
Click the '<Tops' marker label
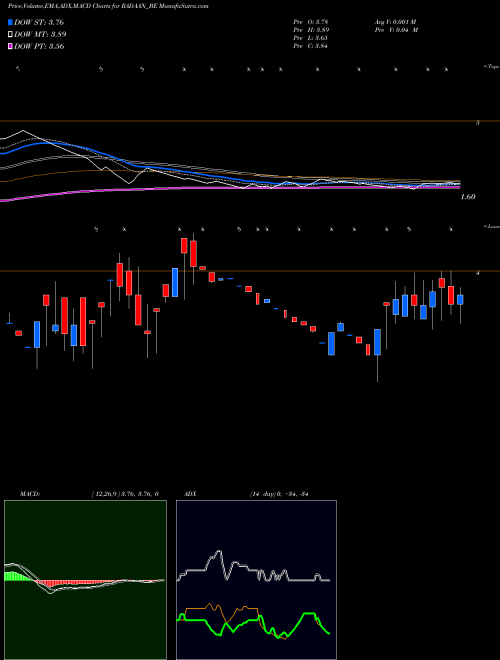click(492, 67)
